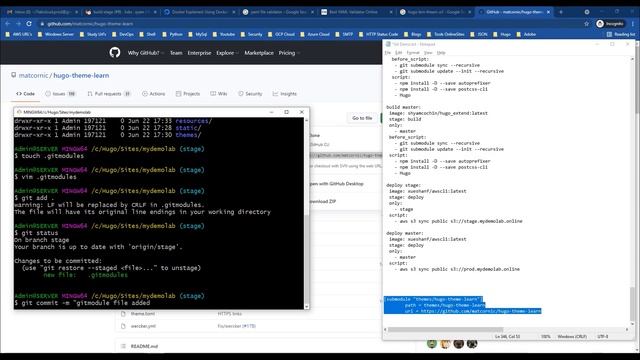Open the Azure Cloud bookmark folder
Image resolution: width=640 pixels, height=360 pixels.
coord(315,34)
